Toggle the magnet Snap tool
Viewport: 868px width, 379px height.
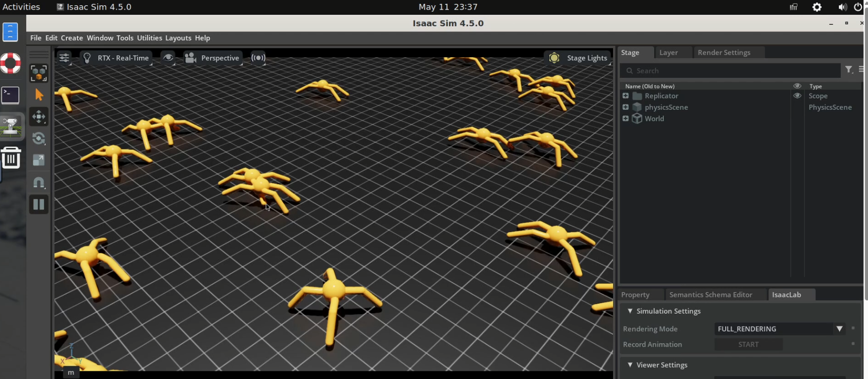[39, 182]
